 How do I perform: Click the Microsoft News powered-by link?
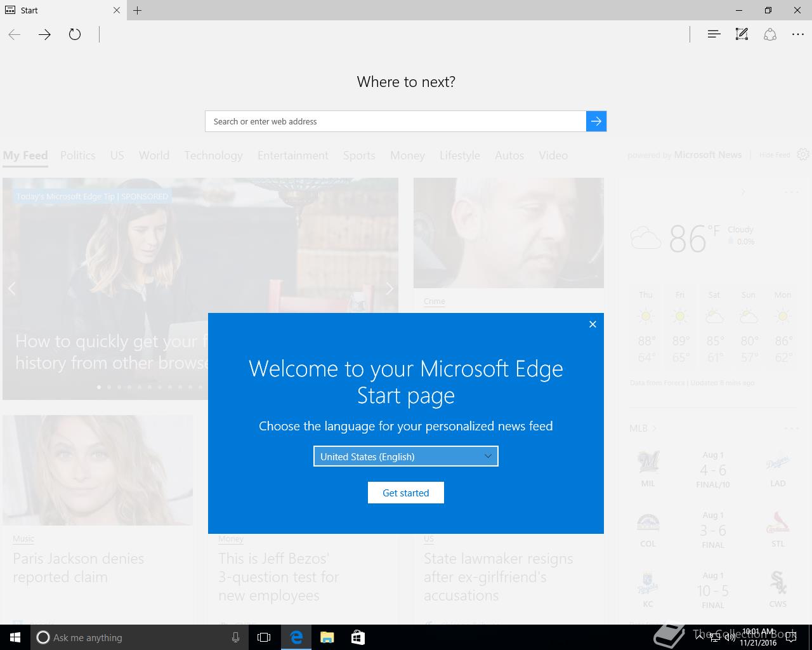coord(708,155)
